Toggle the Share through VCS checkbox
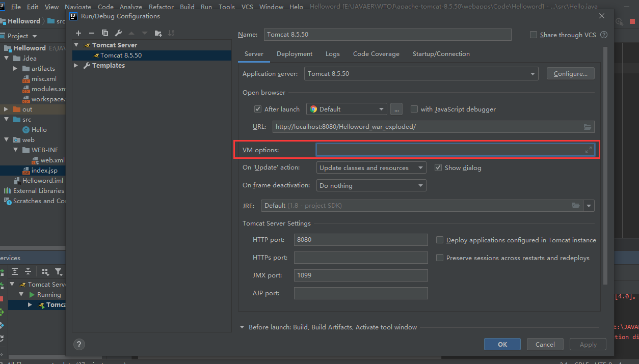Image resolution: width=639 pixels, height=364 pixels. click(534, 35)
